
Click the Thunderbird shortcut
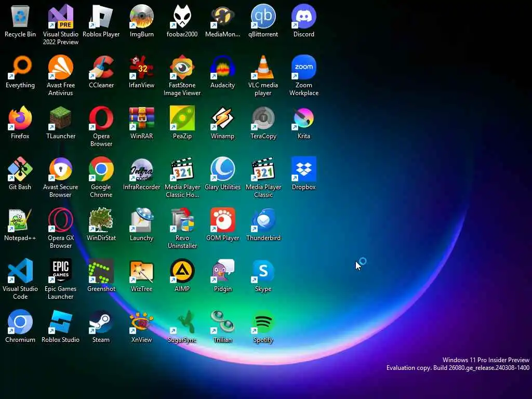pos(263,220)
